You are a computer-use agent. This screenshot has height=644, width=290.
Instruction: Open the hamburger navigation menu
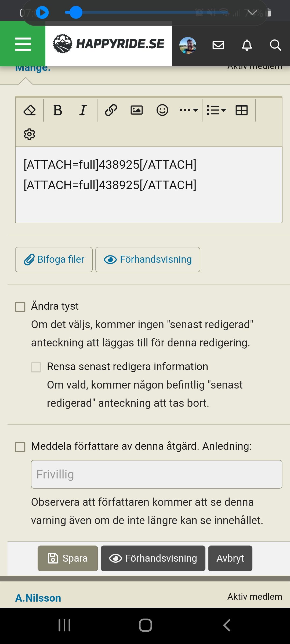click(x=23, y=44)
